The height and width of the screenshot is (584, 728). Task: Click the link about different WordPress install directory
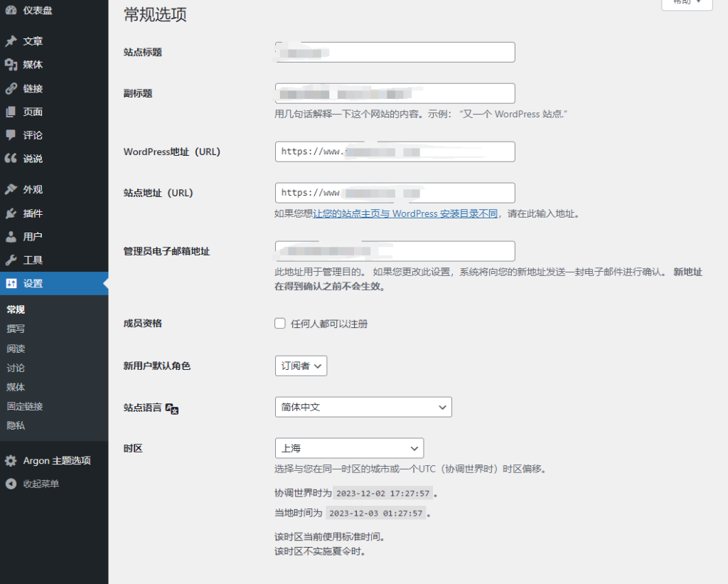tap(405, 213)
